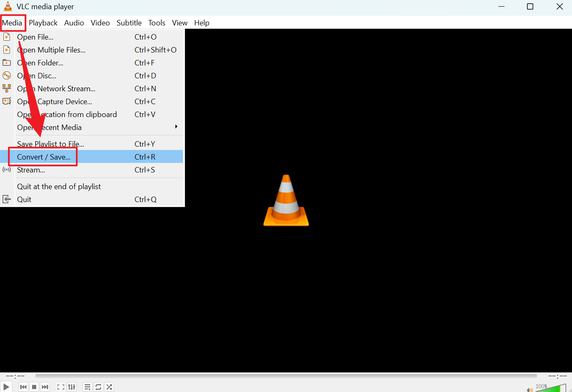Stop playback with the square Stop icon
This screenshot has width=572, height=392.
[34, 387]
